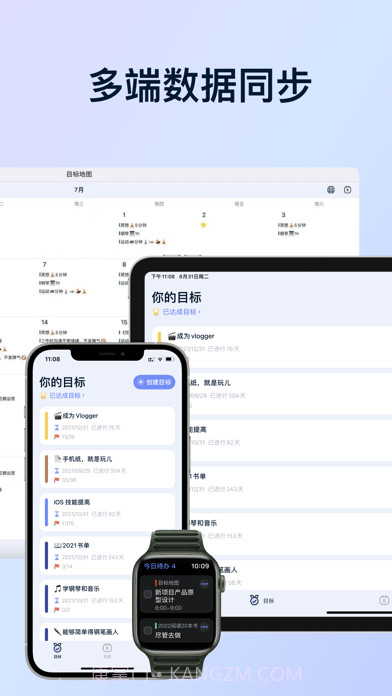
Task: Check off 尽管去做 task on the watch
Action: click(148, 630)
